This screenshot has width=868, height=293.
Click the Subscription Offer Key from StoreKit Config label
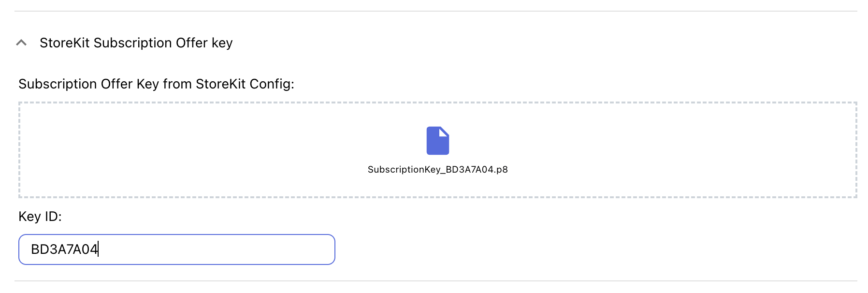[x=156, y=84]
